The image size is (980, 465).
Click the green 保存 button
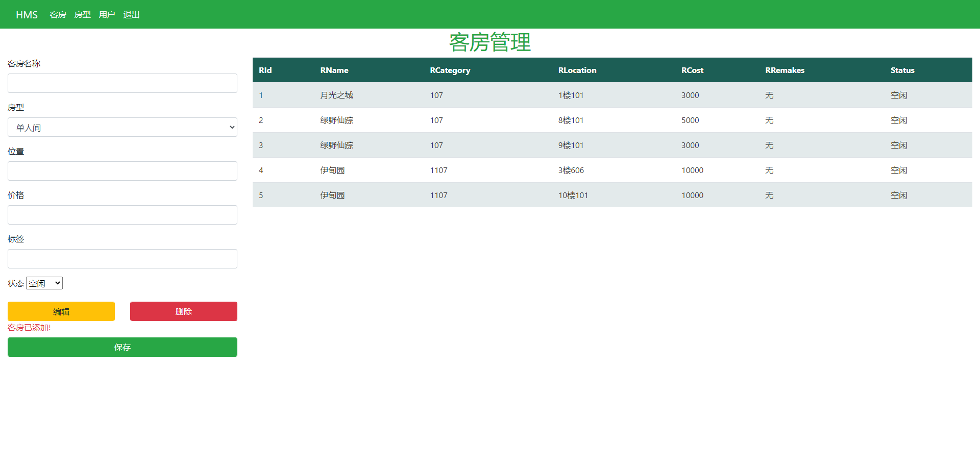point(122,347)
